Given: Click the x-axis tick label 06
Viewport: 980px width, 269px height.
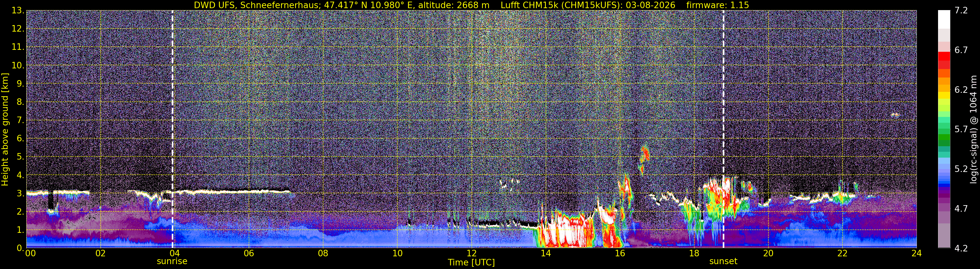Looking at the screenshot, I should 249,253.
